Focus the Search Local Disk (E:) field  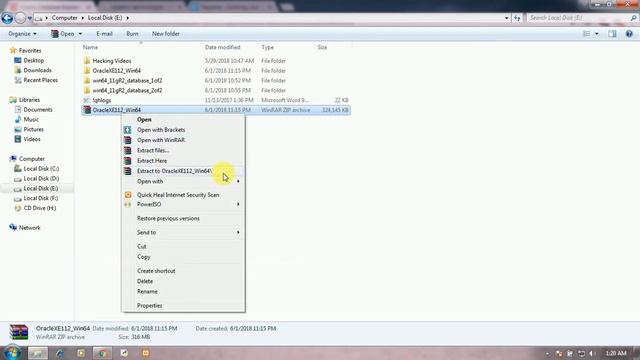point(578,18)
